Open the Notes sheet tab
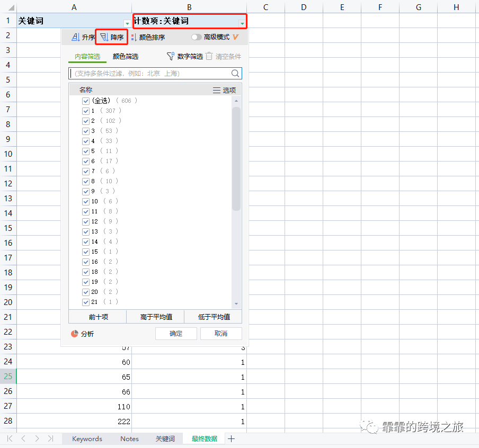The width and height of the screenshot is (479, 448). [129, 439]
